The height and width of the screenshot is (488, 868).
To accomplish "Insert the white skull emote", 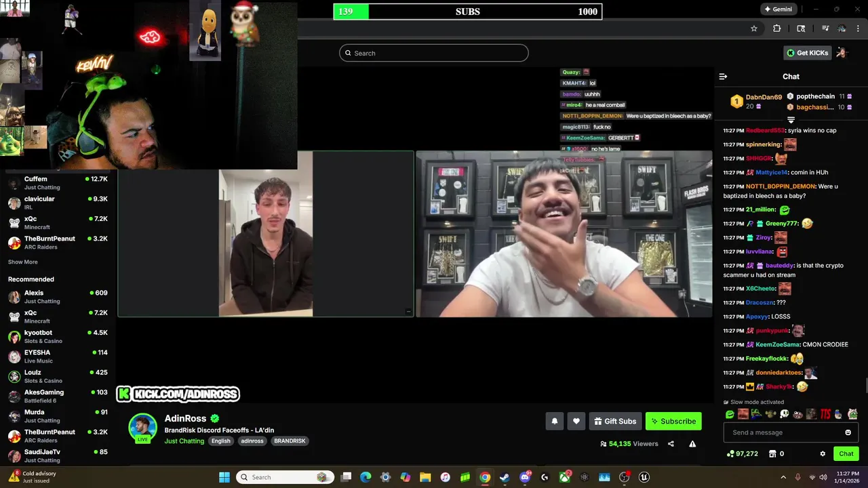I will pyautogui.click(x=784, y=414).
